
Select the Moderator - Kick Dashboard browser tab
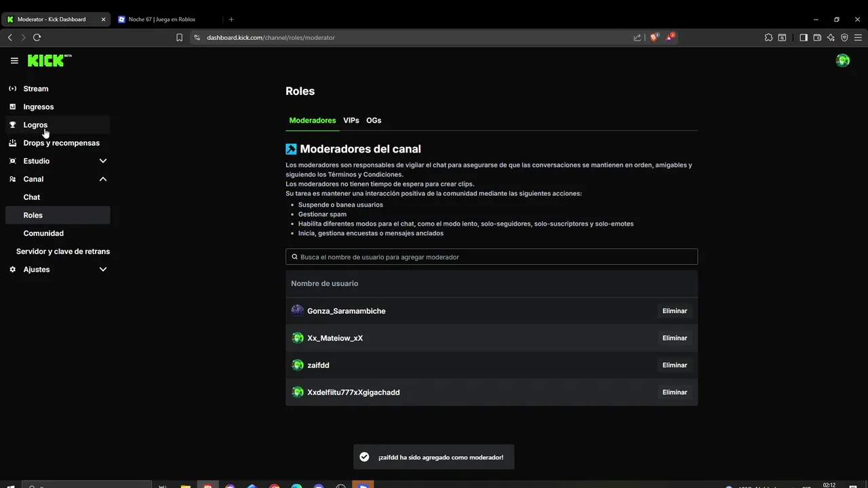[x=56, y=19]
